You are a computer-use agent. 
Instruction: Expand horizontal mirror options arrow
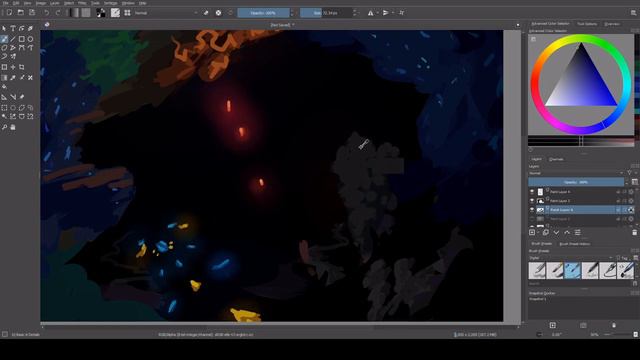(x=378, y=13)
